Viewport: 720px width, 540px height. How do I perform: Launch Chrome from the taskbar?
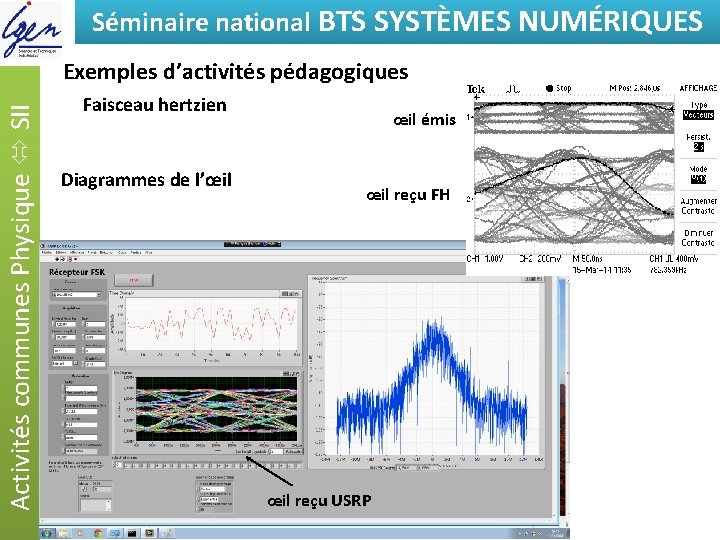pyautogui.click(x=98, y=533)
